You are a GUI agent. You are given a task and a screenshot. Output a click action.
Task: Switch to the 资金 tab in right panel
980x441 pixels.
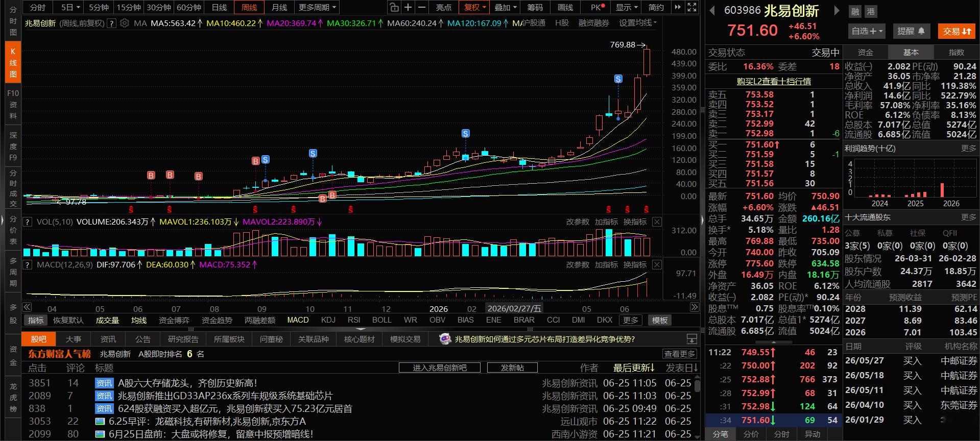(x=866, y=52)
